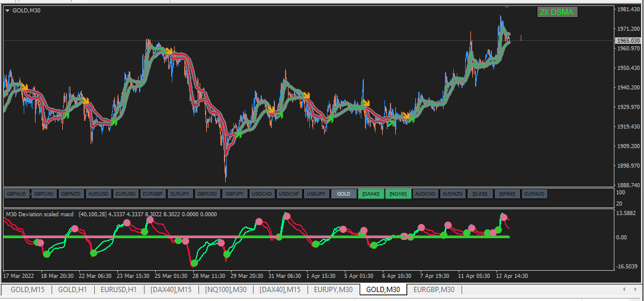This screenshot has width=644, height=301.
Task: Select EURJPY symbol button
Action: [180, 194]
